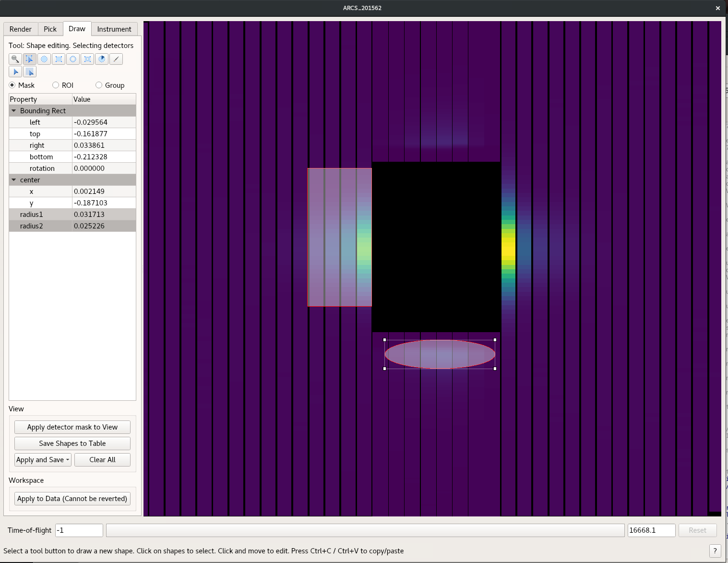The width and height of the screenshot is (728, 563).
Task: Select the left value -0.029564
Action: (x=104, y=122)
